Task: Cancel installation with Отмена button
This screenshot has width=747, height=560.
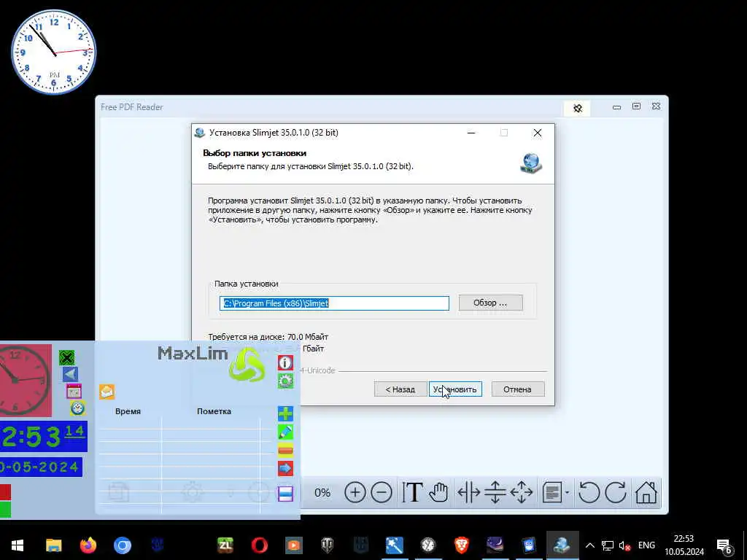Action: click(517, 389)
